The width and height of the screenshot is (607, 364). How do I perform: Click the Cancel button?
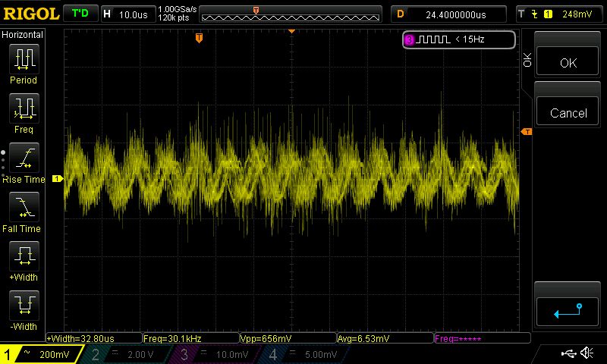pyautogui.click(x=568, y=112)
